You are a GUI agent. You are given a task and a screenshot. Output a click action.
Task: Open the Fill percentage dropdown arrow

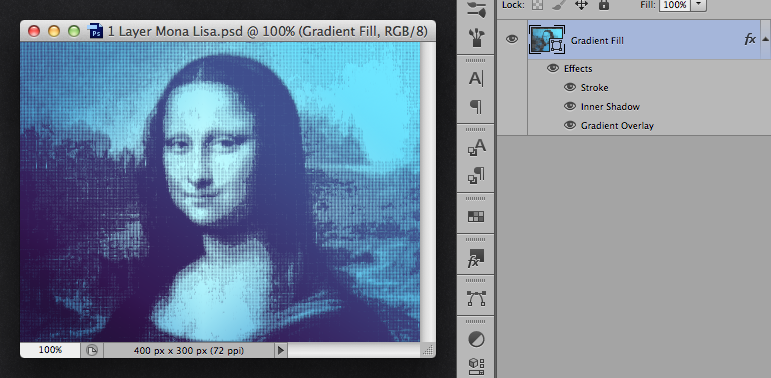click(699, 5)
